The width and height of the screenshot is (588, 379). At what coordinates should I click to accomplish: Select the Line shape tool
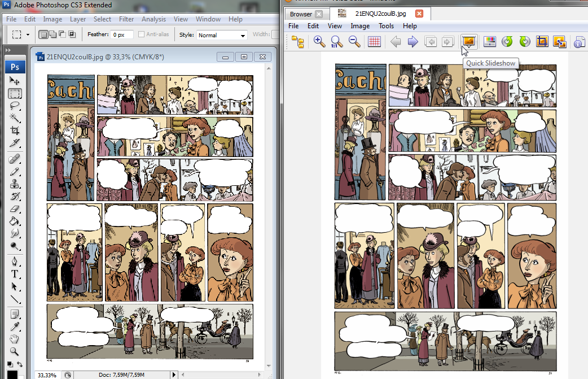[15, 299]
